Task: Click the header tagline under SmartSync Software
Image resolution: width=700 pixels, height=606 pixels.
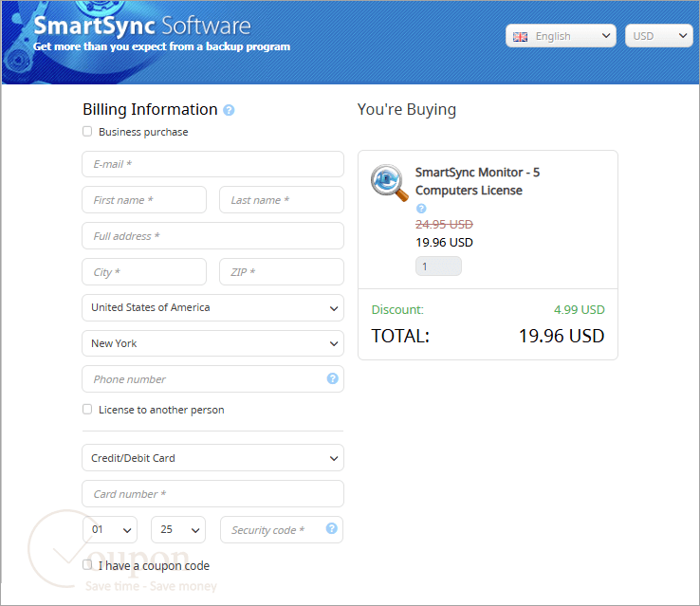Action: (x=161, y=46)
